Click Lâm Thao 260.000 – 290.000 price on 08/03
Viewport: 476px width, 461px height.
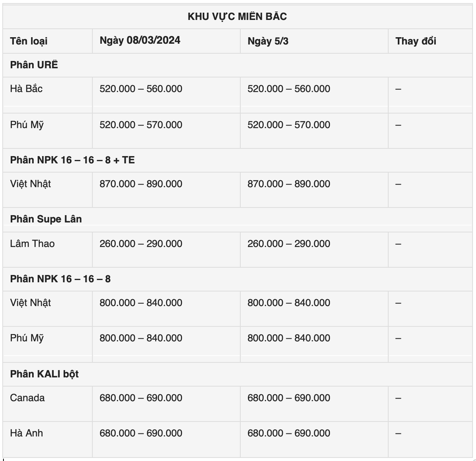tap(141, 244)
